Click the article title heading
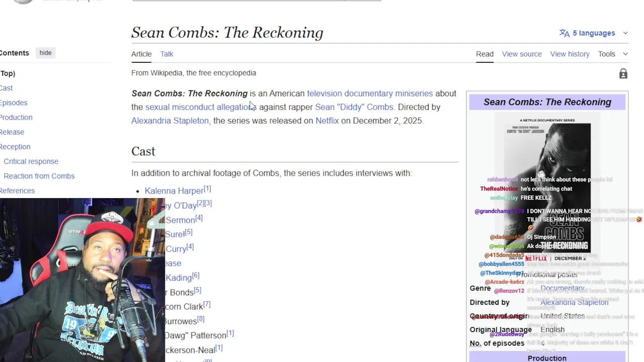 [x=227, y=33]
